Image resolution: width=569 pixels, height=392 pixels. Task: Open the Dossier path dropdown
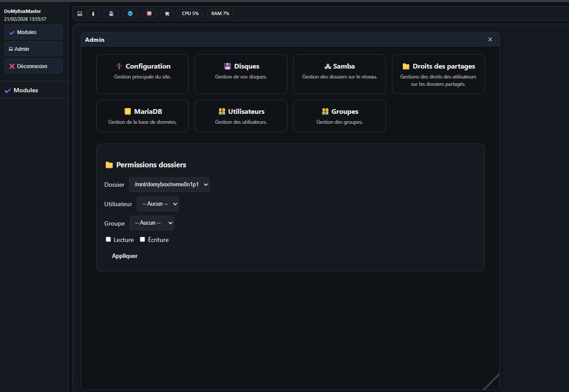169,185
